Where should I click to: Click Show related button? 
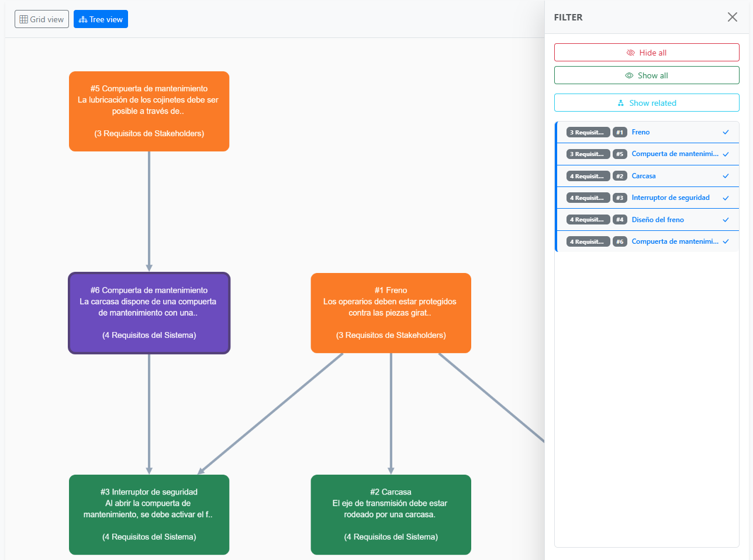coord(647,103)
